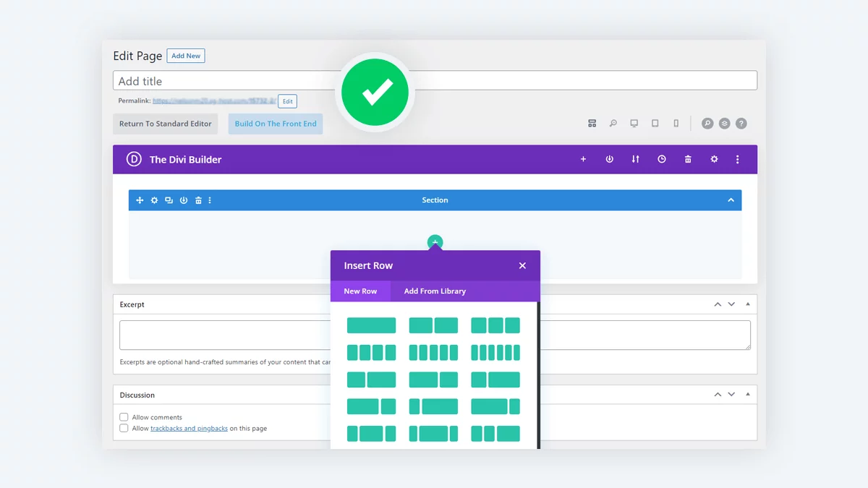868x488 pixels.
Task: Open Section settings gear icon
Action: (x=154, y=200)
